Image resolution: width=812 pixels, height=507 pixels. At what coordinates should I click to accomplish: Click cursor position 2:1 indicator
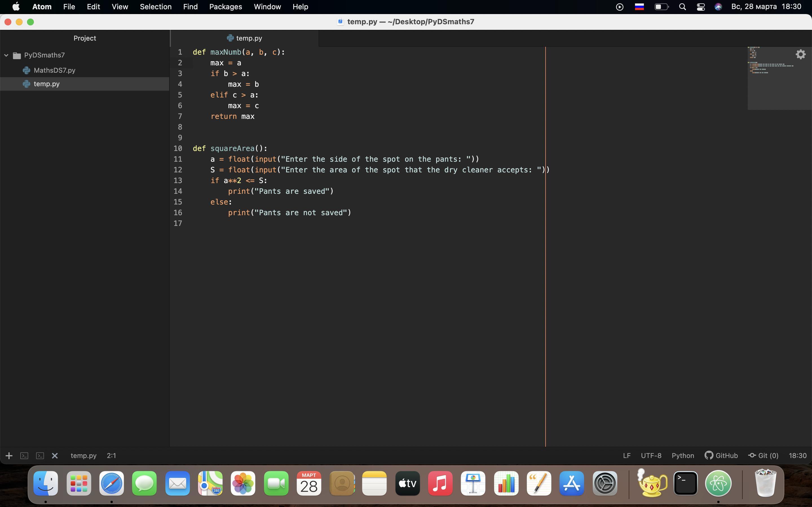[x=111, y=455]
